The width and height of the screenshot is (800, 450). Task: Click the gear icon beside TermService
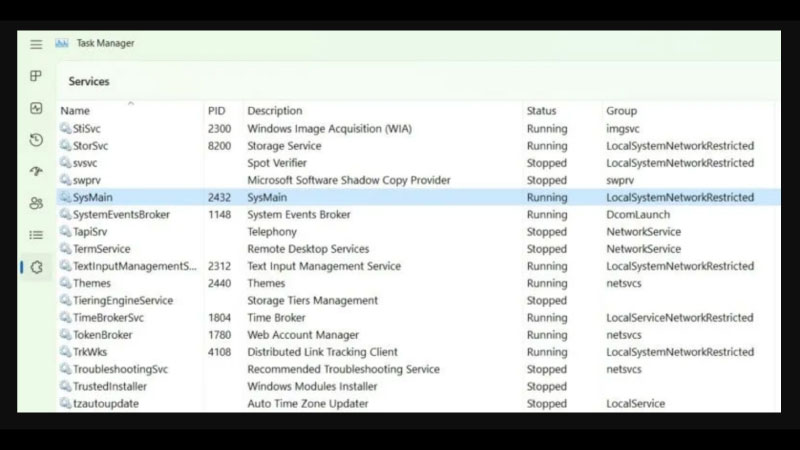click(x=65, y=248)
